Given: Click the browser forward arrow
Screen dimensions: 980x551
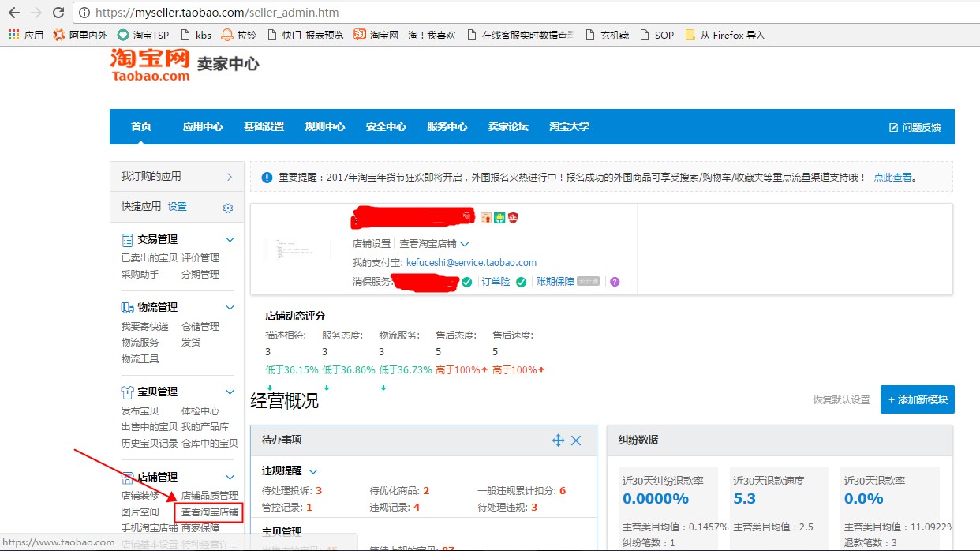Looking at the screenshot, I should point(36,13).
